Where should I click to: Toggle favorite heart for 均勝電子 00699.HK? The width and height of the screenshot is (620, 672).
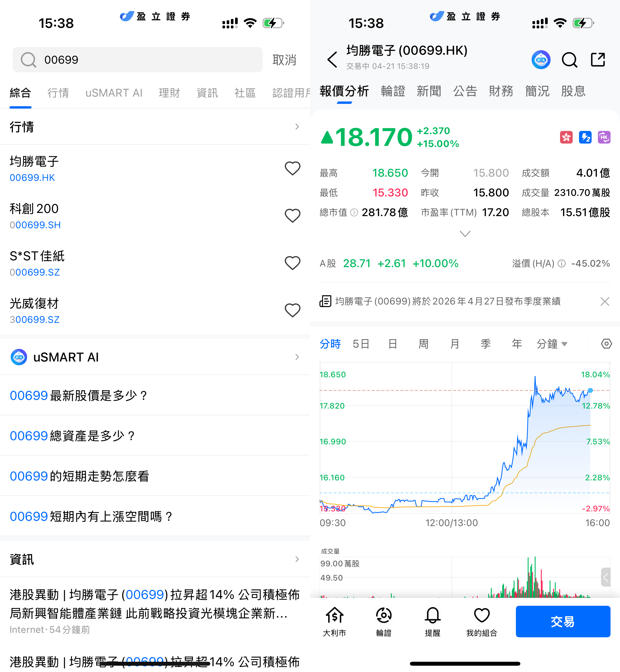point(292,169)
